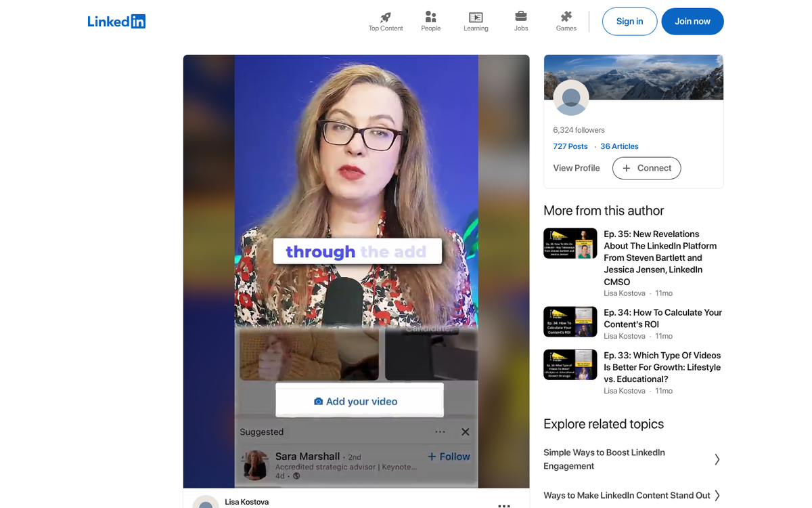This screenshot has height=508, width=812.
Task: Open Ep. 34: How To Calculate Your Content's ROI thumbnail
Action: [x=570, y=322]
